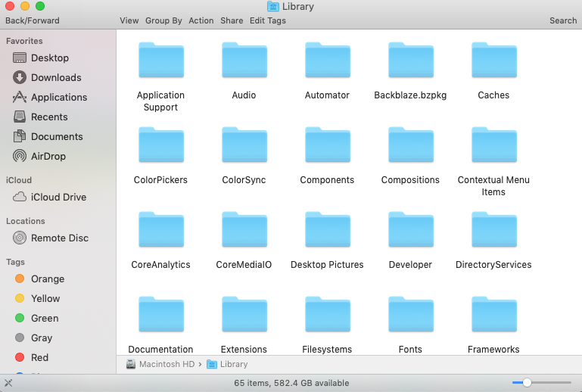Click the Tags section header
Screen dimensions: 582x392
(x=15, y=262)
